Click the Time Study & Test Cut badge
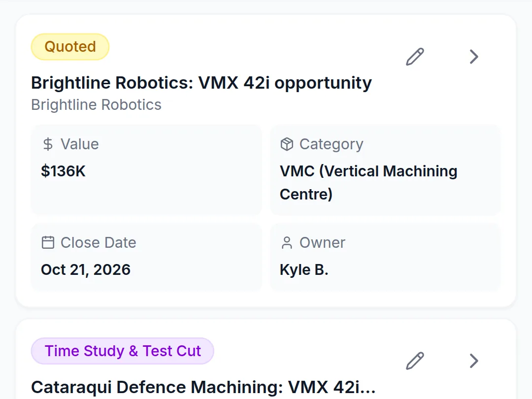This screenshot has height=399, width=532. 123,351
